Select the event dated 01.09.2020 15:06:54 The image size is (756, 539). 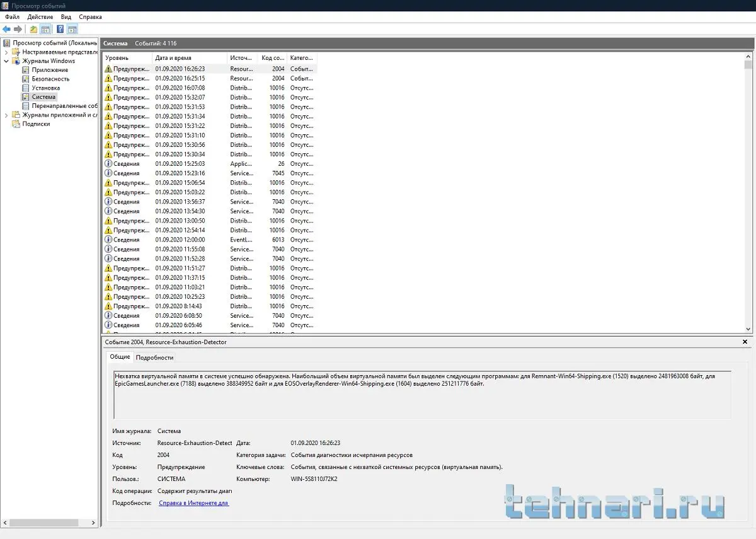[x=210, y=183]
